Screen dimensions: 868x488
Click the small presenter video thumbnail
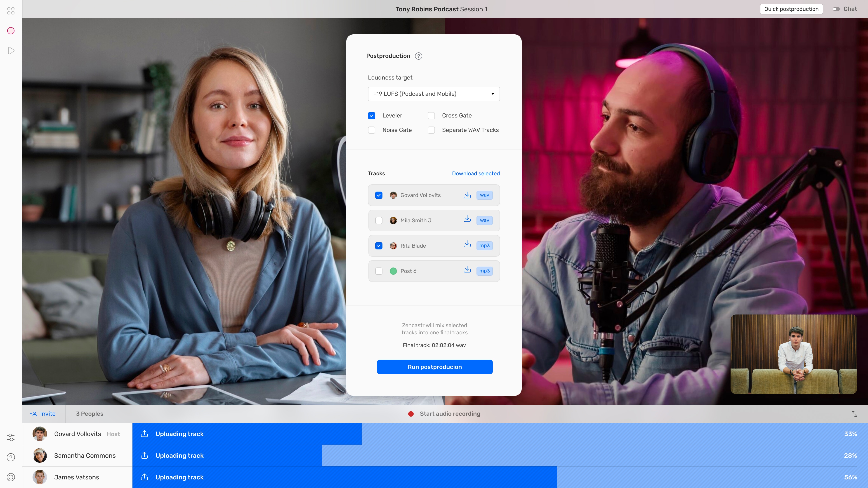coord(794,354)
